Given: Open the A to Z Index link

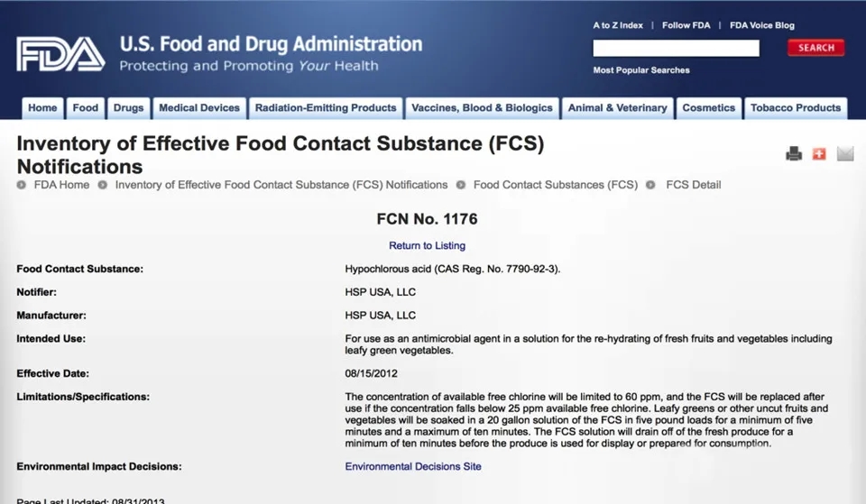Looking at the screenshot, I should click(618, 25).
